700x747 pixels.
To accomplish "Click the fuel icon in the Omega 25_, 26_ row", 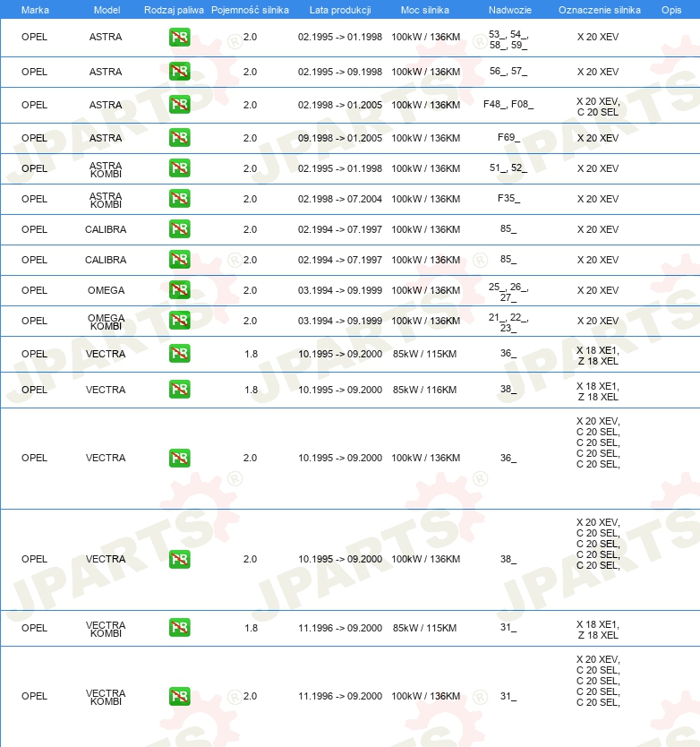I will 180,289.
